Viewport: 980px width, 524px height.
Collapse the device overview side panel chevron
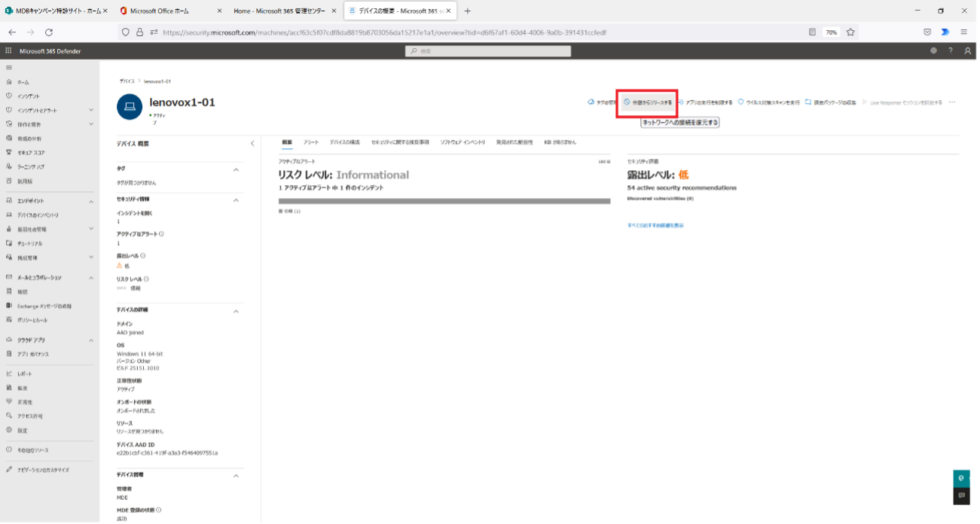(252, 143)
